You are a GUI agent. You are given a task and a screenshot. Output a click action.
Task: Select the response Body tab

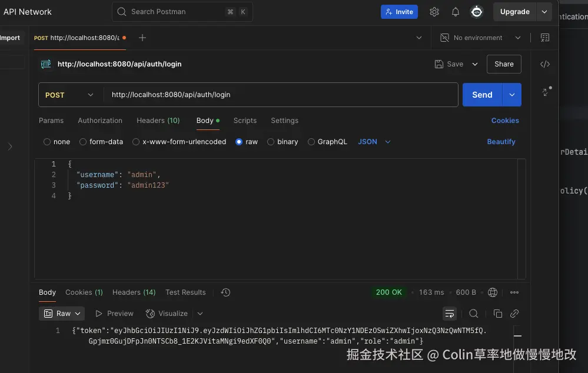click(47, 292)
